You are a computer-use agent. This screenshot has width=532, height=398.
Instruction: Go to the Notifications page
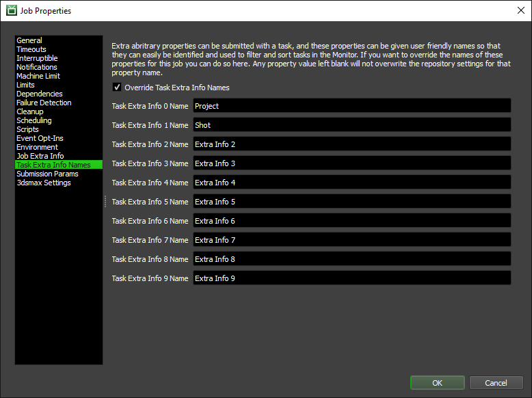tap(37, 67)
